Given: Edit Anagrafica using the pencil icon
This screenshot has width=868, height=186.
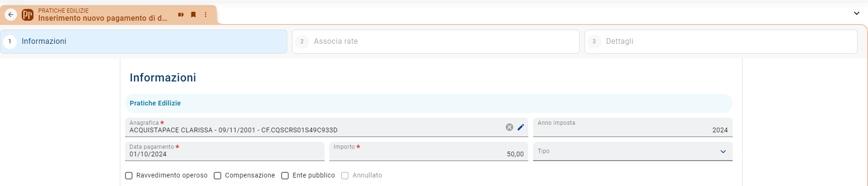Looking at the screenshot, I should pos(521,127).
